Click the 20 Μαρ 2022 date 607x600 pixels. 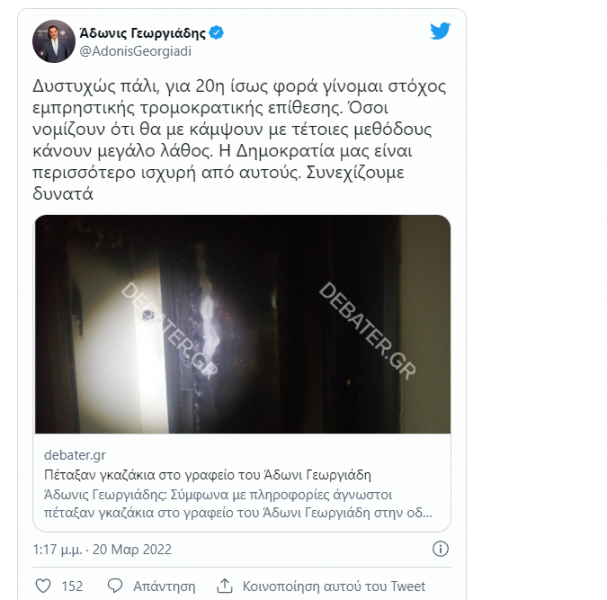132,549
